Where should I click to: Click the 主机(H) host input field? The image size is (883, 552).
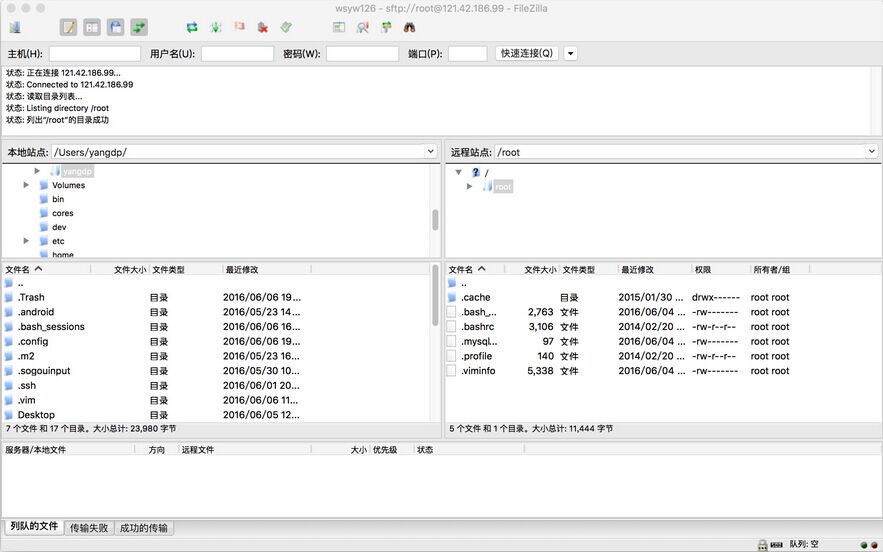[95, 54]
